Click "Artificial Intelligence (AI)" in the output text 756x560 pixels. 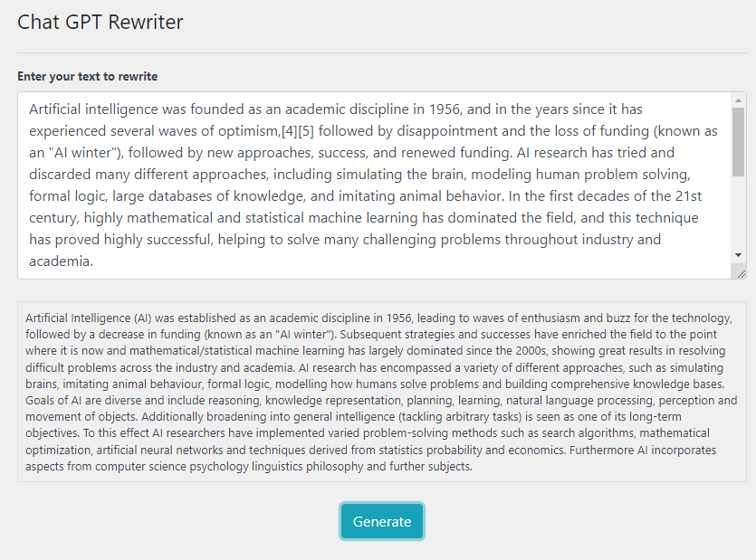tap(89, 318)
